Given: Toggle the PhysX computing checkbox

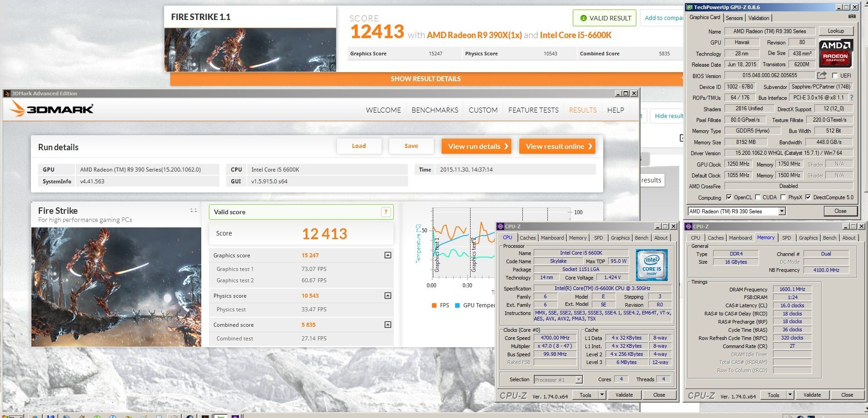Looking at the screenshot, I should [783, 197].
